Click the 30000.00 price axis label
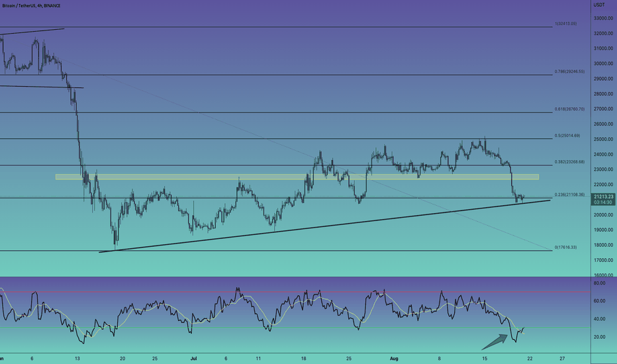The width and height of the screenshot is (617, 364). [603, 64]
